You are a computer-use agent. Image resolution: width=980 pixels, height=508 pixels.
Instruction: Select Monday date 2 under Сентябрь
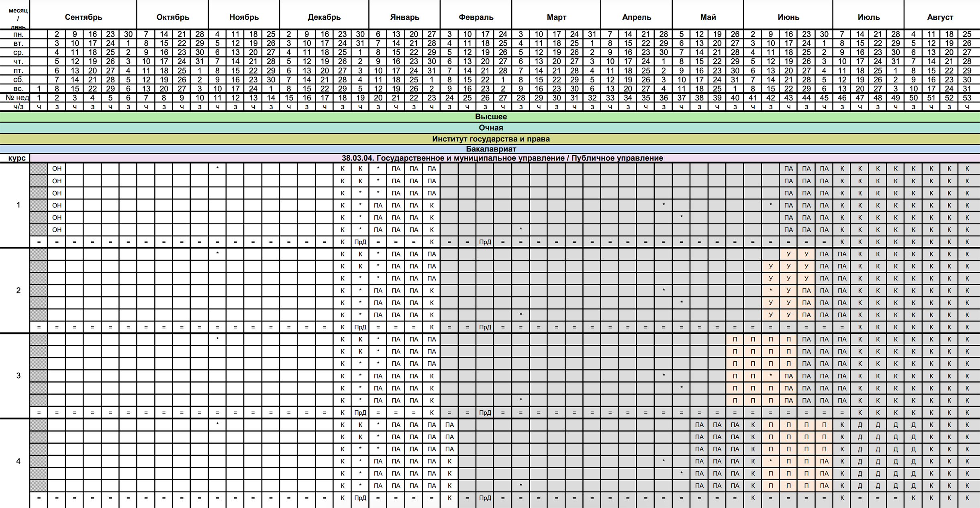pyautogui.click(x=57, y=34)
